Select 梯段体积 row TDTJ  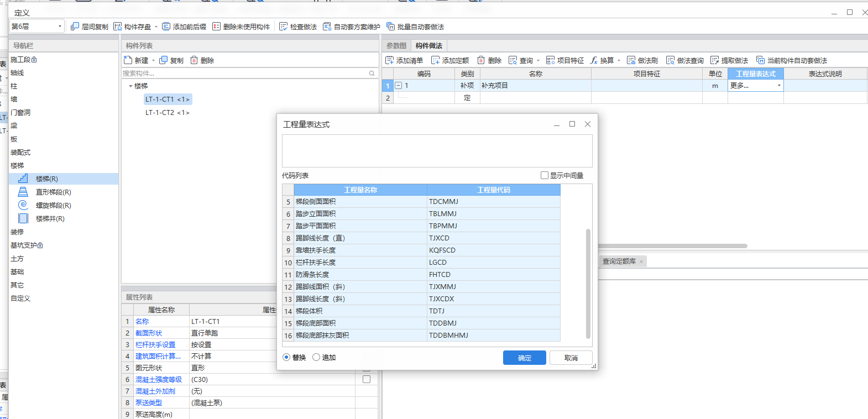pos(421,311)
